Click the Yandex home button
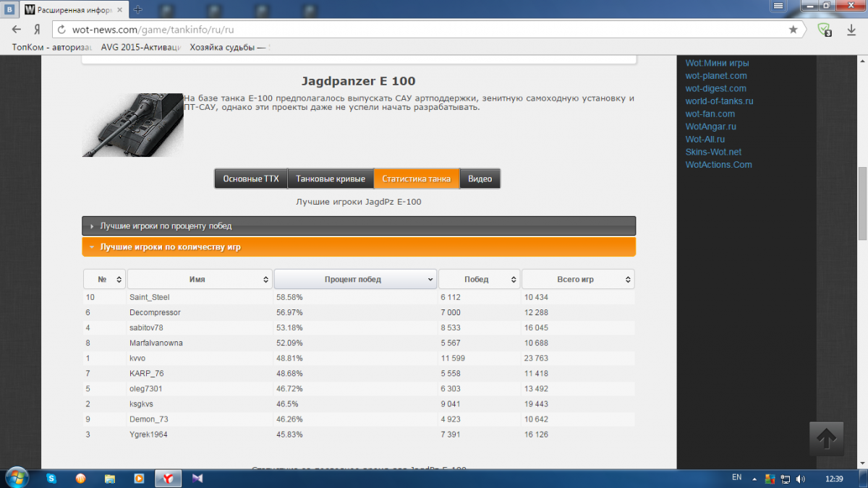This screenshot has height=488, width=868. 36,30
